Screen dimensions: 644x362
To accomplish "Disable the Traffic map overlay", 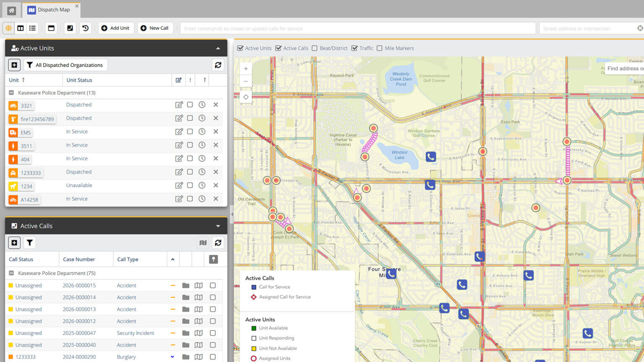I will 355,48.
